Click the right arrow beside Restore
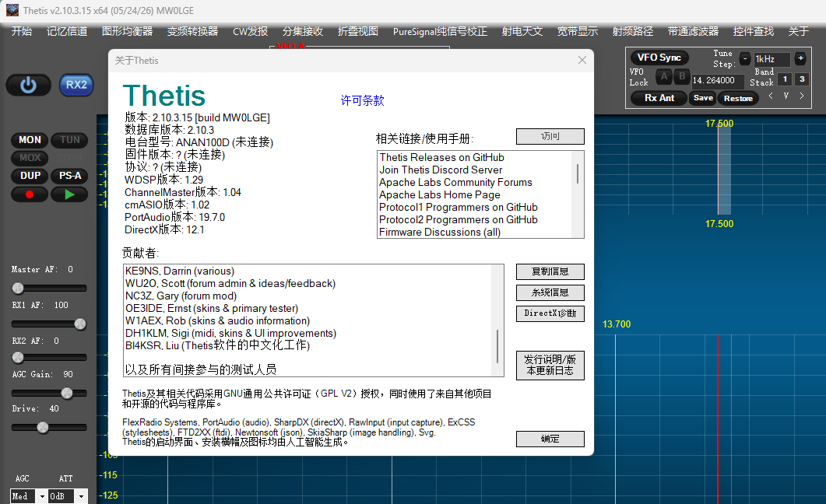This screenshot has height=504, width=826. [x=802, y=96]
